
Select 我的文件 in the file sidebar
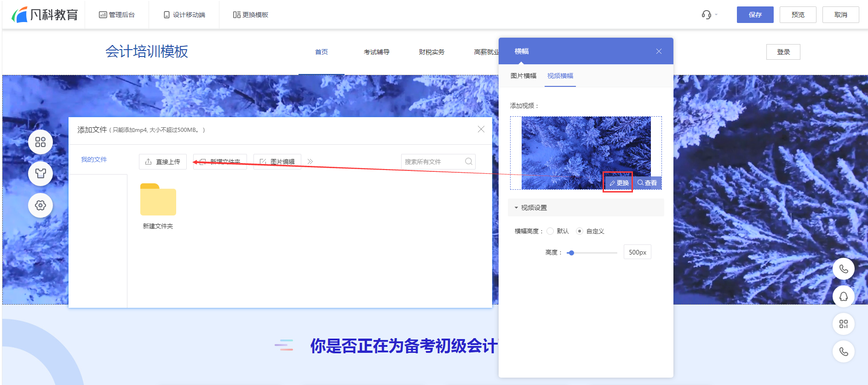pos(94,159)
